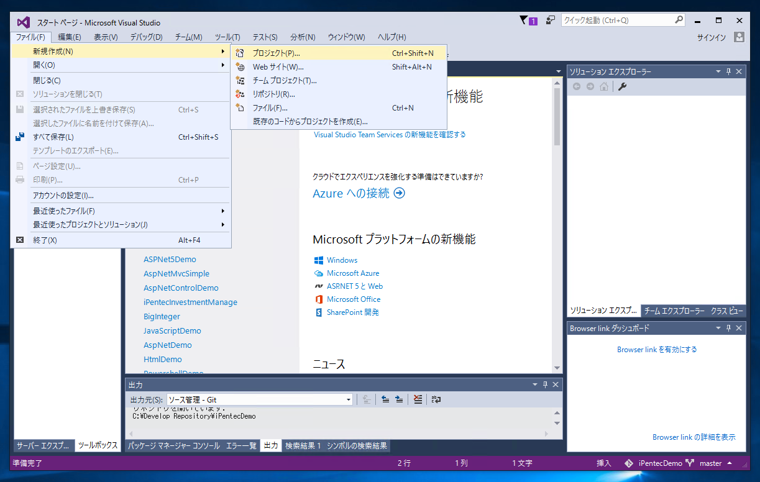This screenshot has height=482, width=760.
Task: Open Browser link panel options dropdown arrow
Action: [x=718, y=328]
